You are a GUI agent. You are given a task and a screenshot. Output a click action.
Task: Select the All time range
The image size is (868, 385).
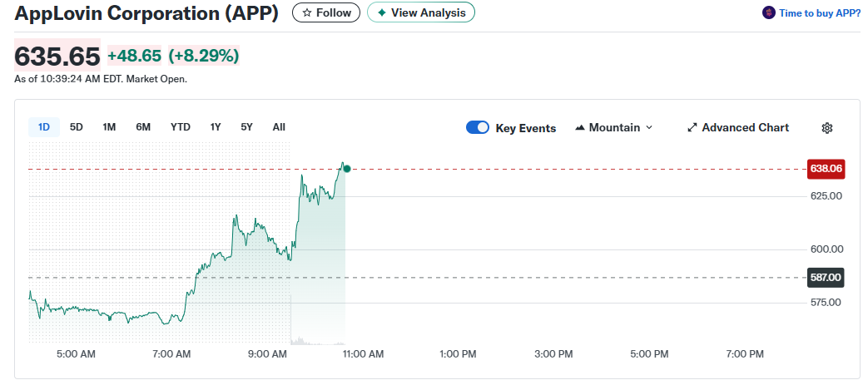click(x=279, y=127)
